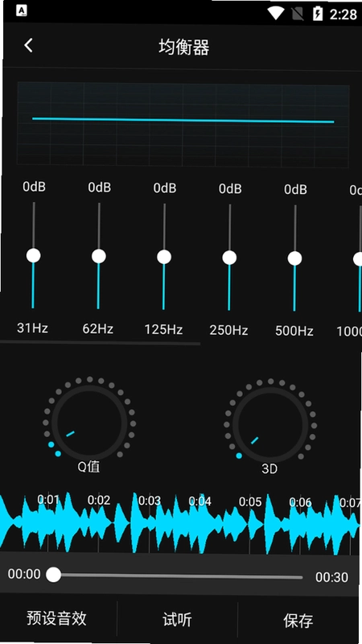Tap the back arrow icon

[x=28, y=45]
